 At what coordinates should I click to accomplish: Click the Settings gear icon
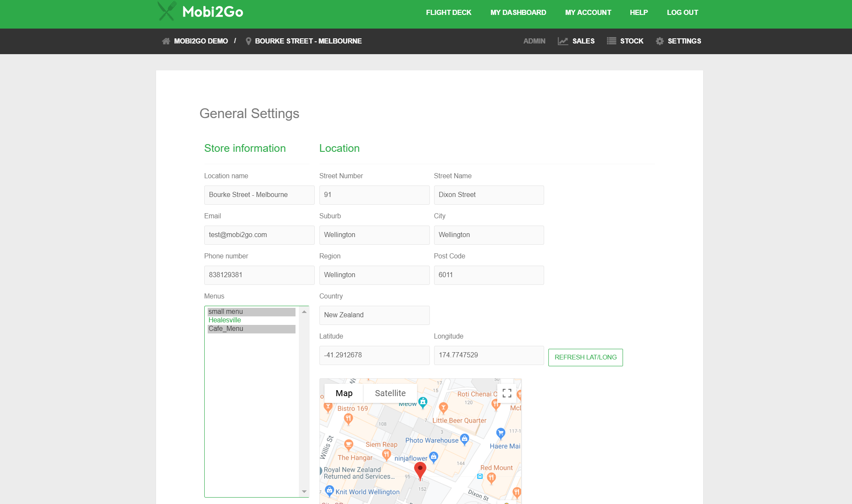(x=659, y=41)
